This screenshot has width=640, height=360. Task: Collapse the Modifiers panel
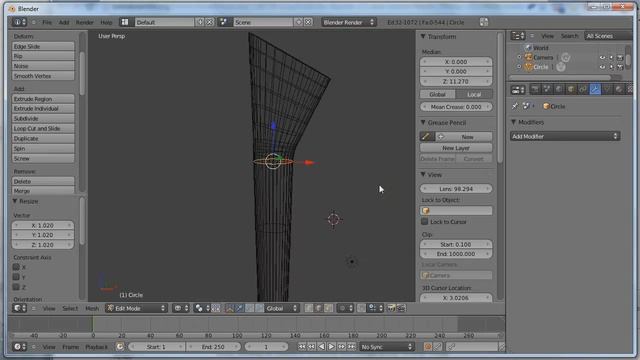(x=514, y=122)
